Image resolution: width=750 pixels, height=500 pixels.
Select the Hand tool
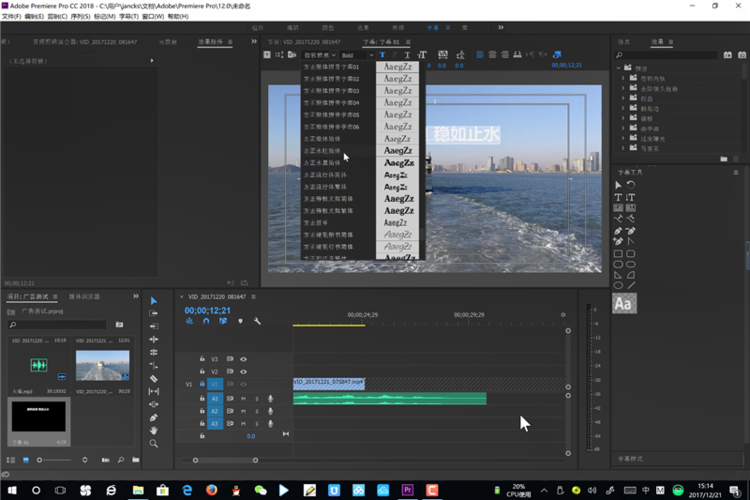tap(154, 431)
